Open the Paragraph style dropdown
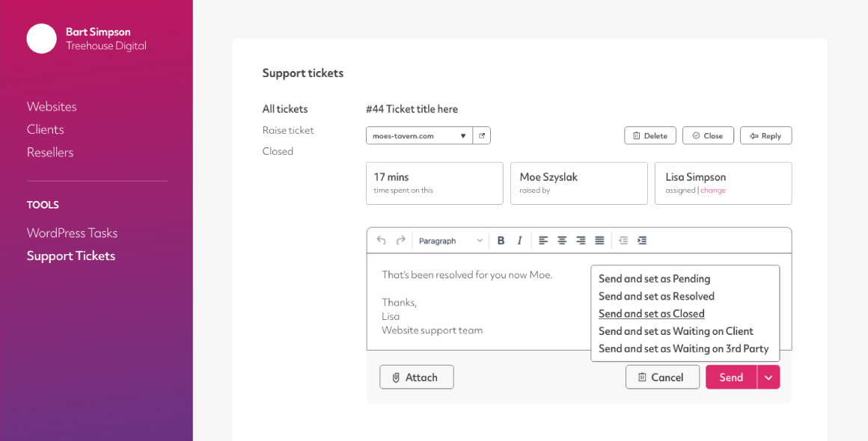The image size is (868, 441). [x=450, y=241]
